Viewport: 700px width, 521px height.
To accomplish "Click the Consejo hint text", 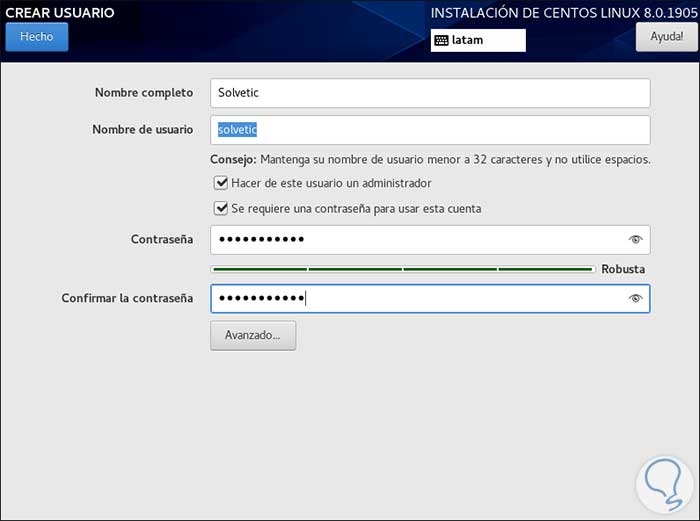I will point(430,159).
